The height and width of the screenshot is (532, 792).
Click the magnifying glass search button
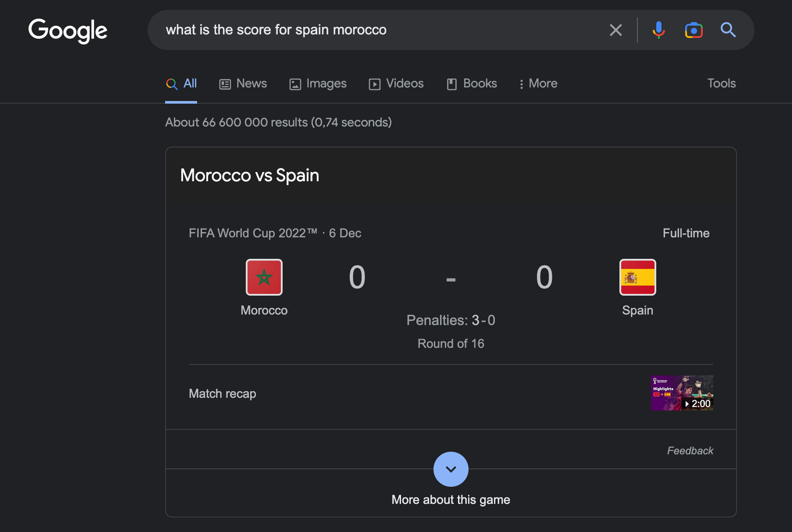click(728, 30)
